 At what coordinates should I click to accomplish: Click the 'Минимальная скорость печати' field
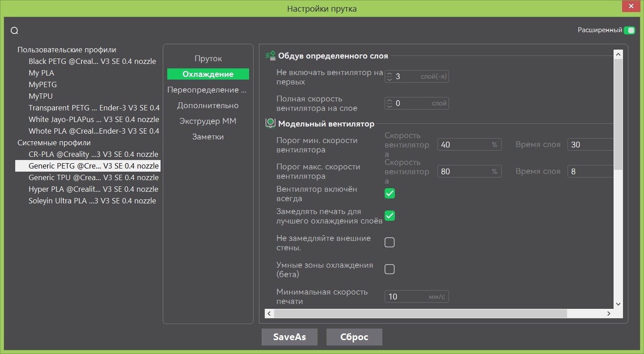(x=417, y=296)
